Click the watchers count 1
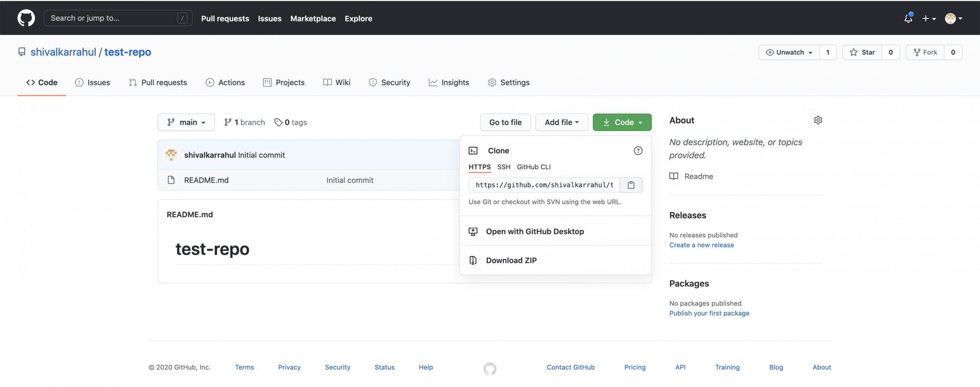This screenshot has height=387, width=980. coord(828,52)
